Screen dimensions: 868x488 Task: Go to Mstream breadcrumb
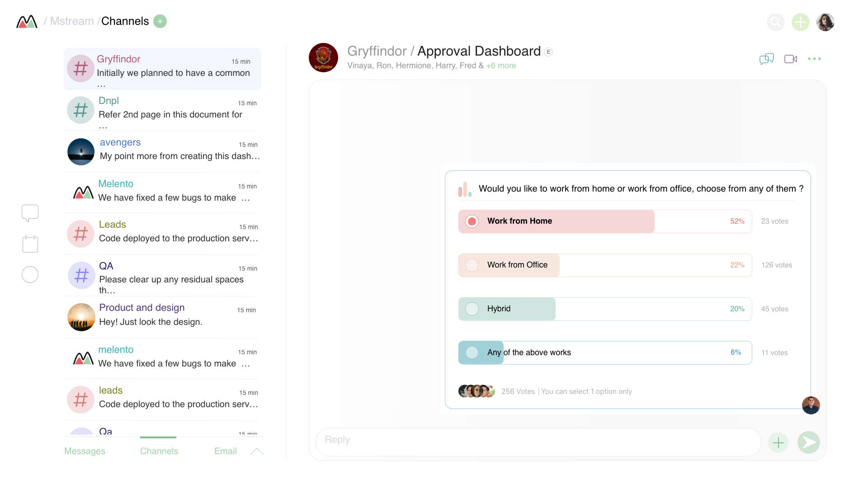(72, 21)
